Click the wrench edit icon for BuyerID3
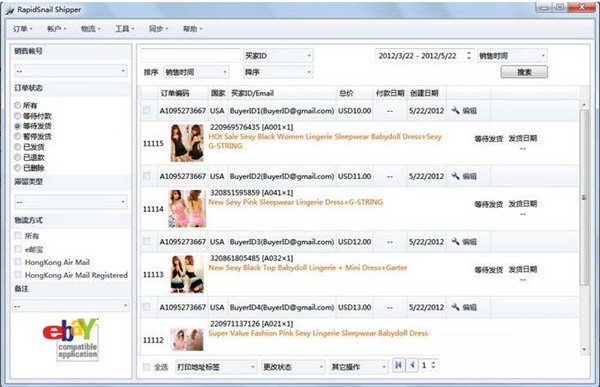The width and height of the screenshot is (600, 387). (455, 242)
